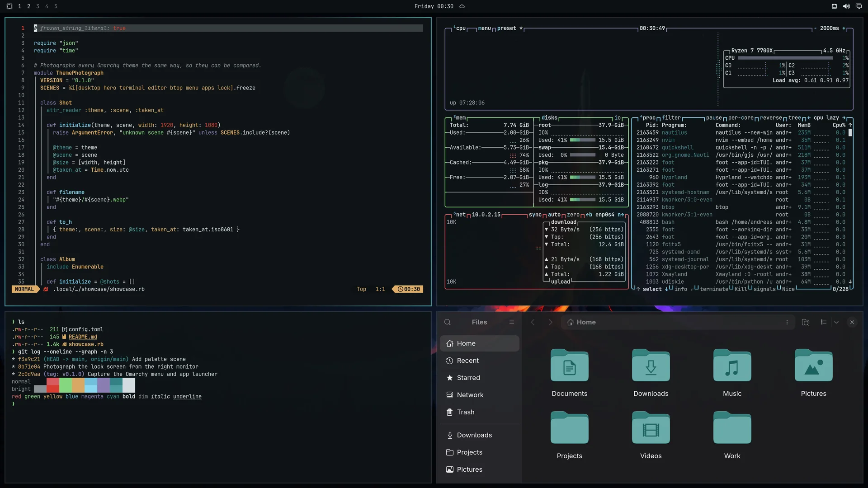This screenshot has width=868, height=488.
Task: Click info in the btop footer
Action: [680, 289]
